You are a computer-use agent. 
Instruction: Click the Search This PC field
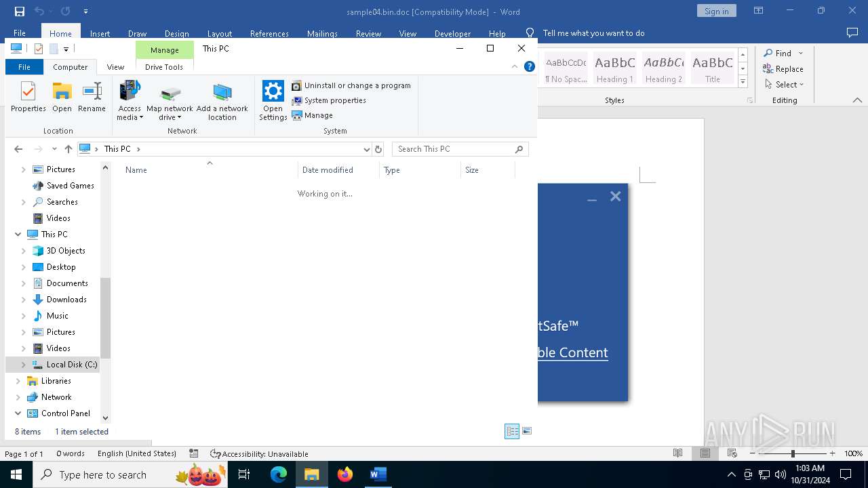click(x=460, y=149)
